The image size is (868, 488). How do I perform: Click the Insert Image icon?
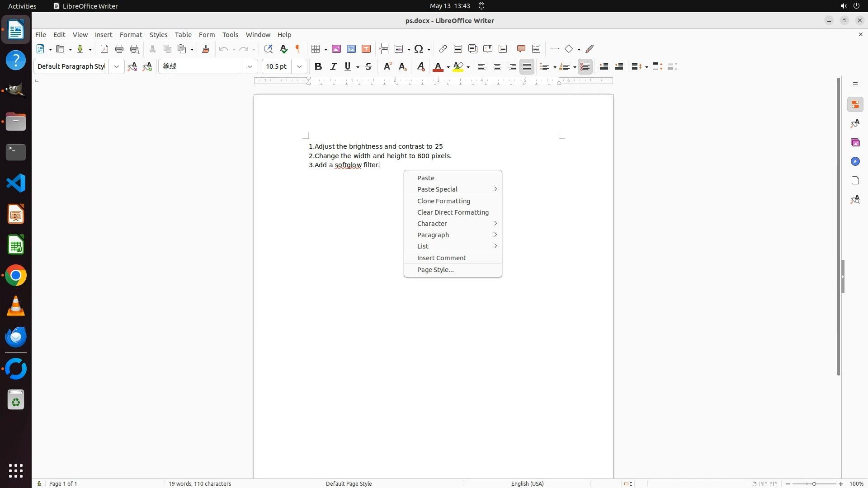tap(336, 49)
